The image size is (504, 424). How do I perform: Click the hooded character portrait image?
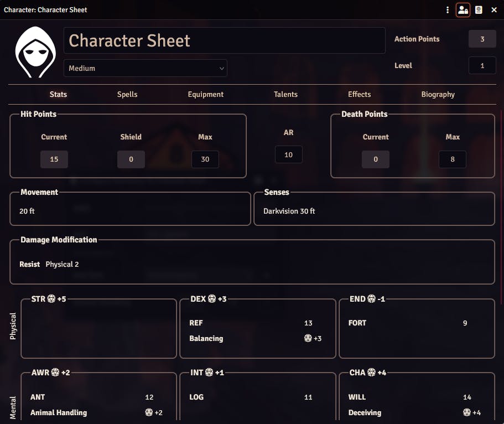(35, 53)
